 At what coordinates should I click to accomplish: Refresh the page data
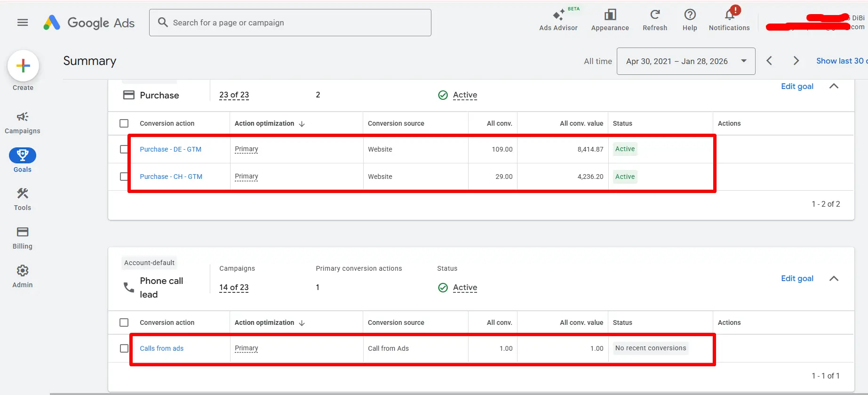pyautogui.click(x=655, y=20)
